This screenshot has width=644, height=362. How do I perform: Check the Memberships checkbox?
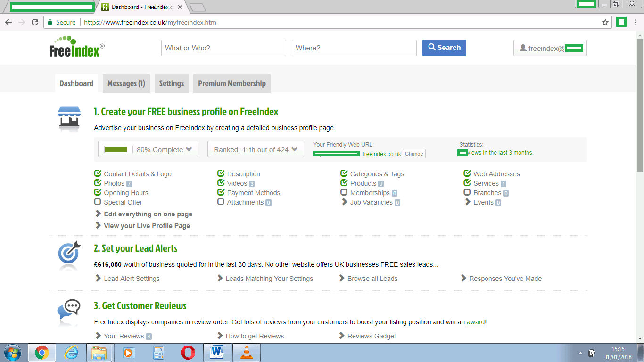pyautogui.click(x=344, y=192)
